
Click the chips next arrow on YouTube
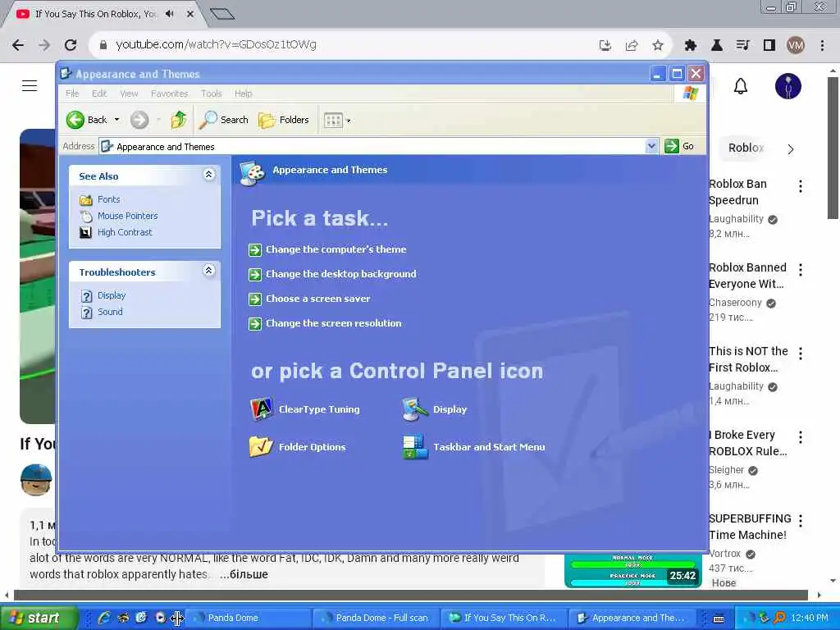pos(791,149)
